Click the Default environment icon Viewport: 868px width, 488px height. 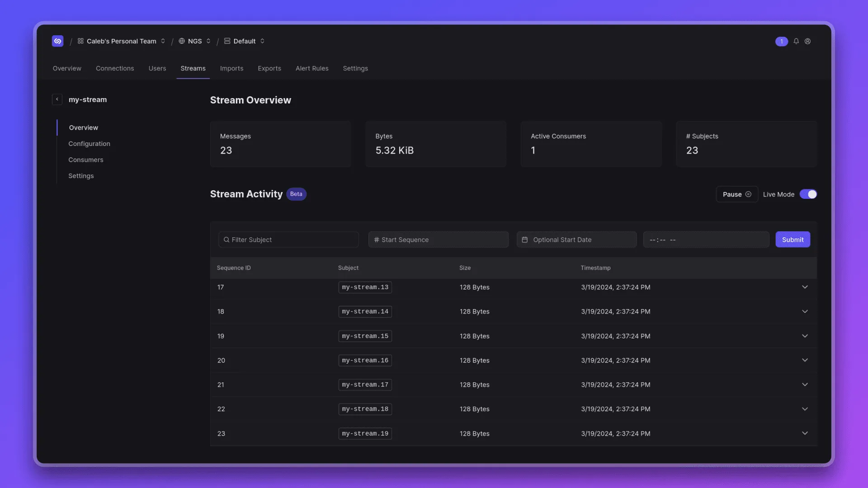226,41
